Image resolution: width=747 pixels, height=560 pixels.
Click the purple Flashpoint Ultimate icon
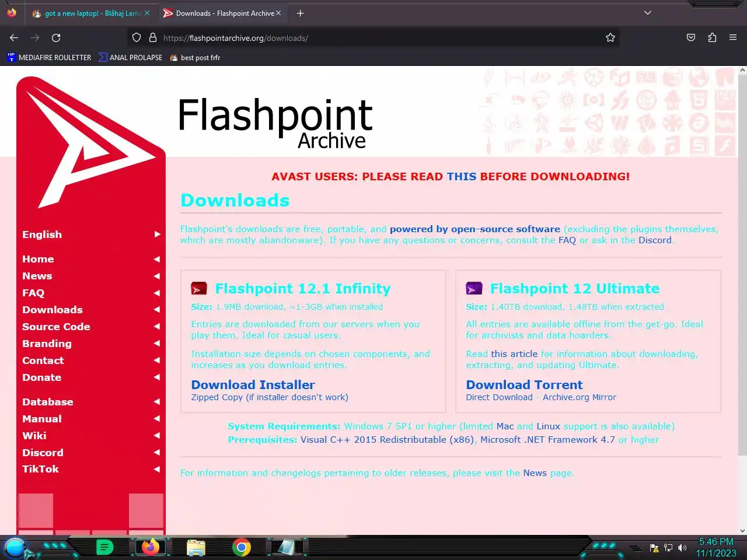[474, 288]
